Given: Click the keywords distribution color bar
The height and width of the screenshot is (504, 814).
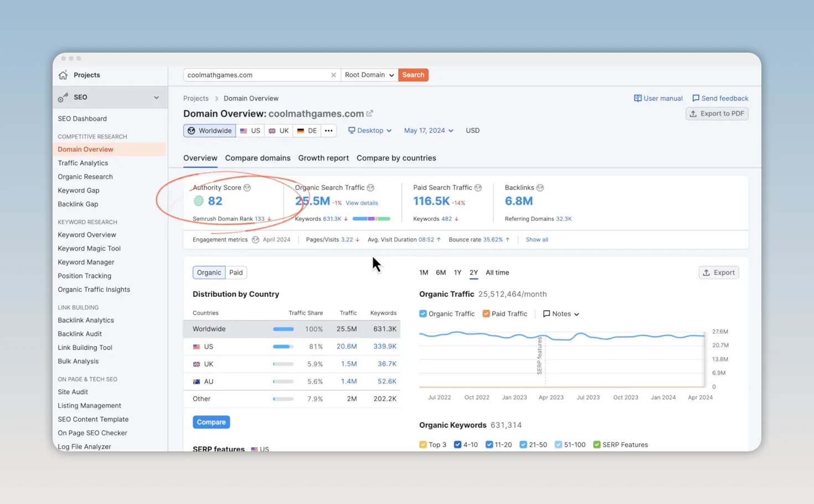Looking at the screenshot, I should point(371,219).
